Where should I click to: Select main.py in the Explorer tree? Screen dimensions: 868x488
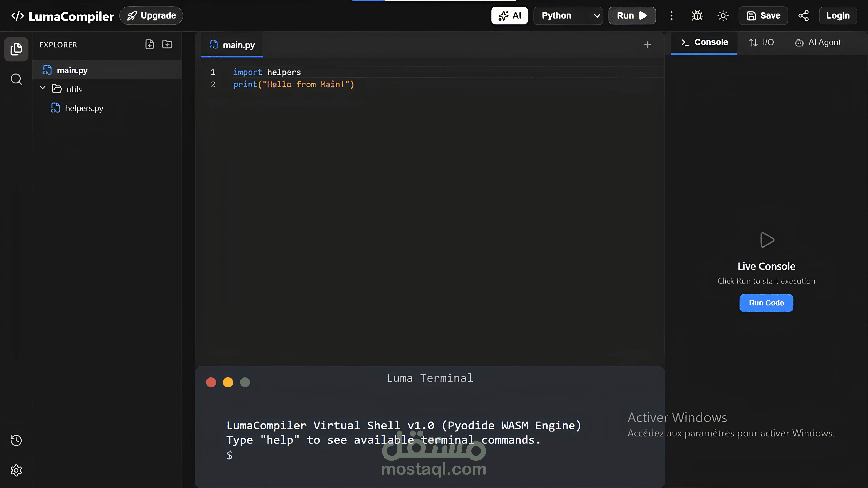pyautogui.click(x=107, y=70)
